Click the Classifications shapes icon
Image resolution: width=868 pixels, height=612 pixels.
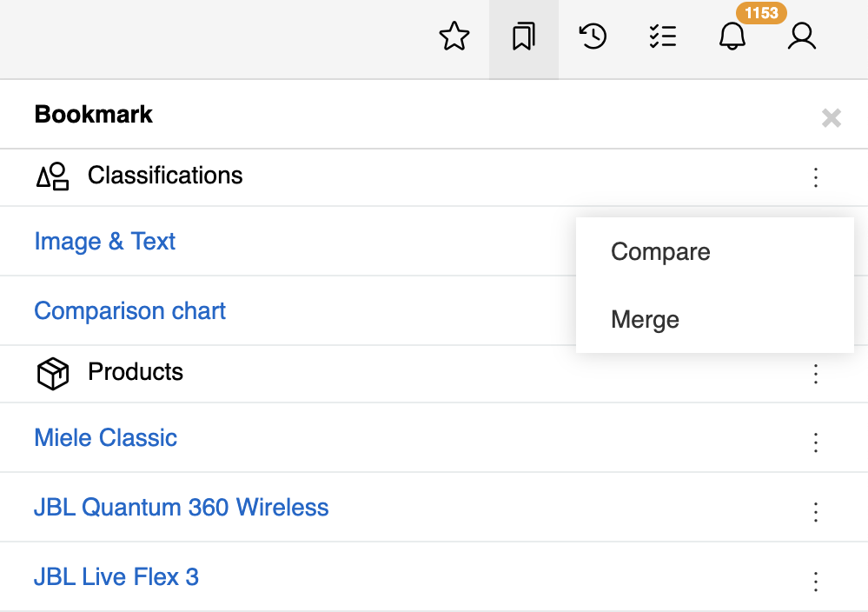tap(52, 176)
